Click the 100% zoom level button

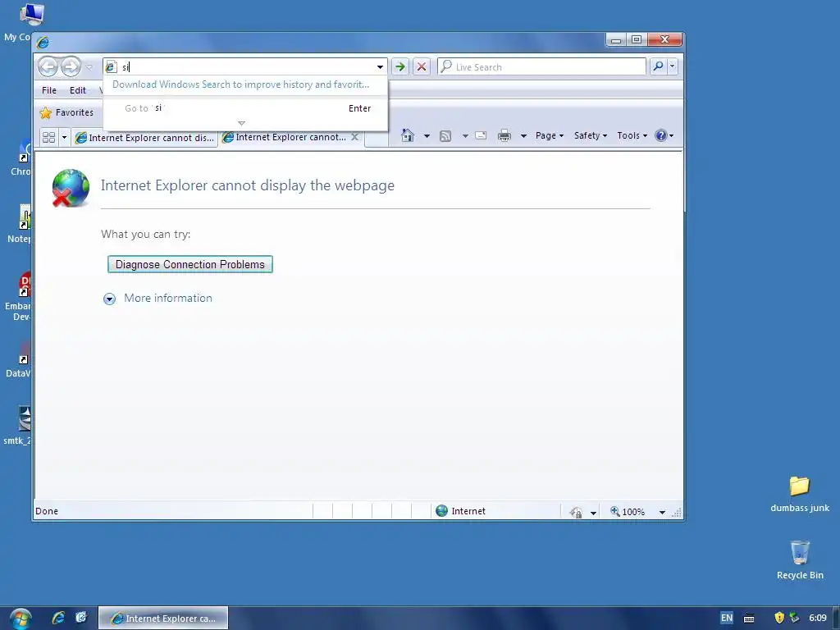628,512
